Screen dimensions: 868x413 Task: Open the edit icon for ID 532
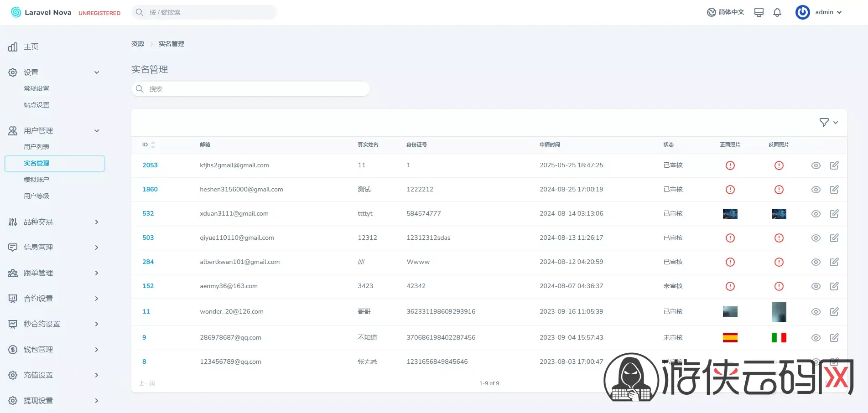coord(834,214)
